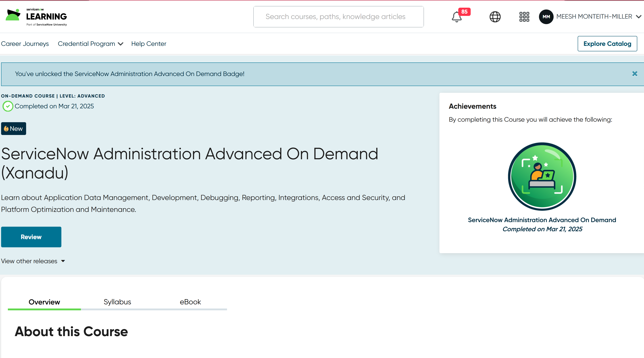The width and height of the screenshot is (644, 358).
Task: Click the green completed checkmark icon
Action: tap(8, 106)
